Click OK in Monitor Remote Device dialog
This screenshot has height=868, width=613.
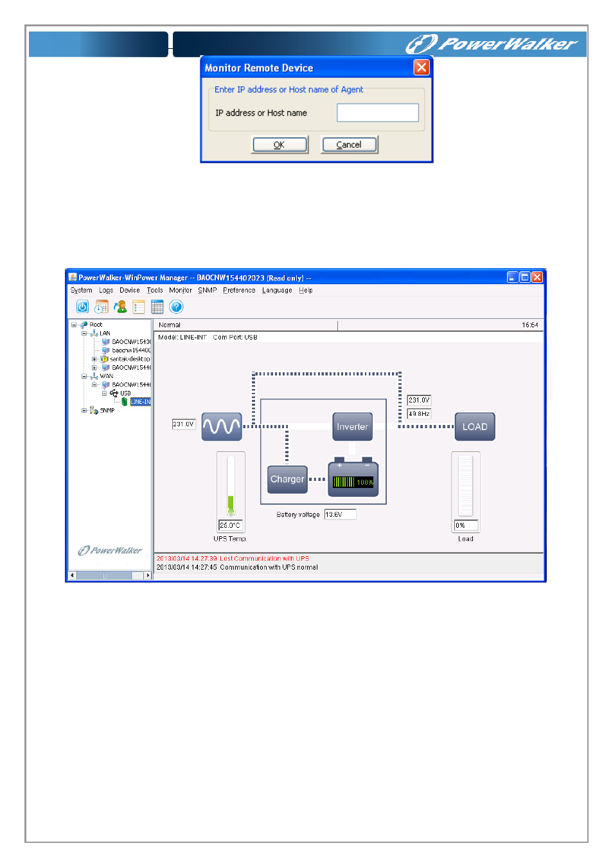click(x=280, y=145)
